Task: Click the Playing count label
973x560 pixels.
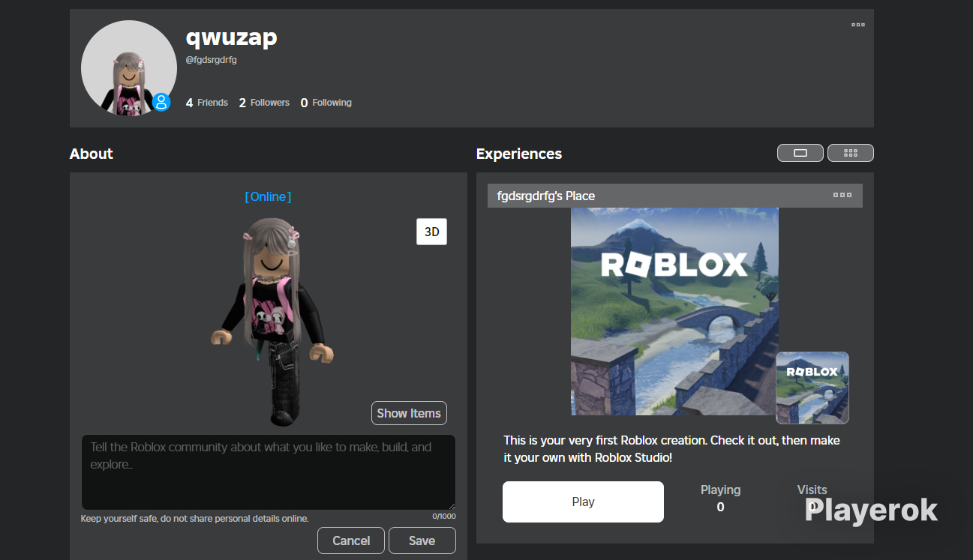Action: (x=720, y=490)
